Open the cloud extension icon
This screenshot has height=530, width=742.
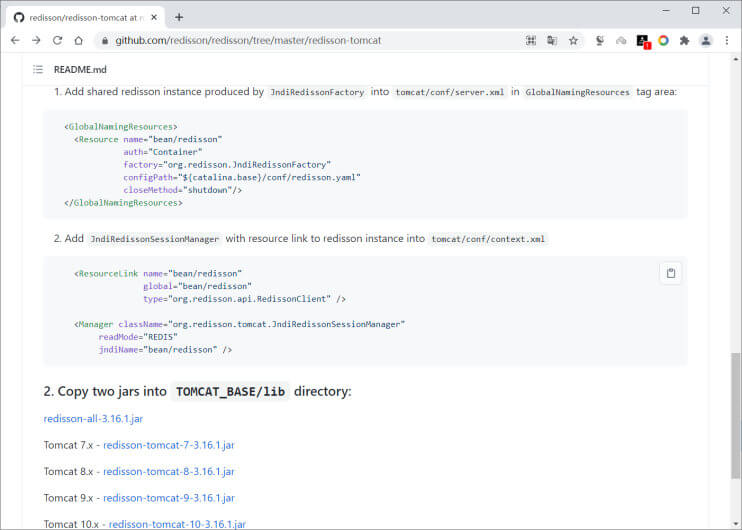coord(621,41)
